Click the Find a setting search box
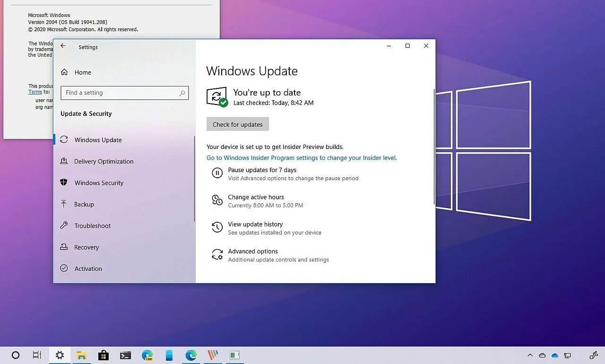The image size is (605, 364). pyautogui.click(x=124, y=93)
